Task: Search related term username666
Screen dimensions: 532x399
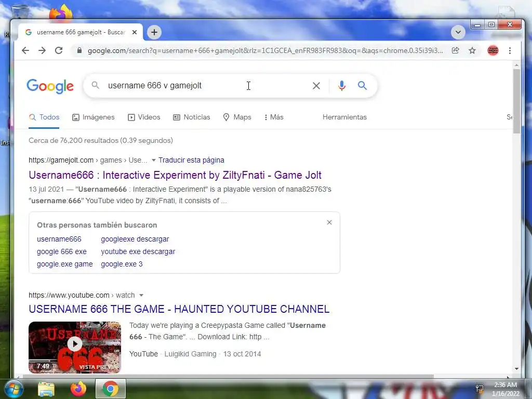Action: [59, 239]
